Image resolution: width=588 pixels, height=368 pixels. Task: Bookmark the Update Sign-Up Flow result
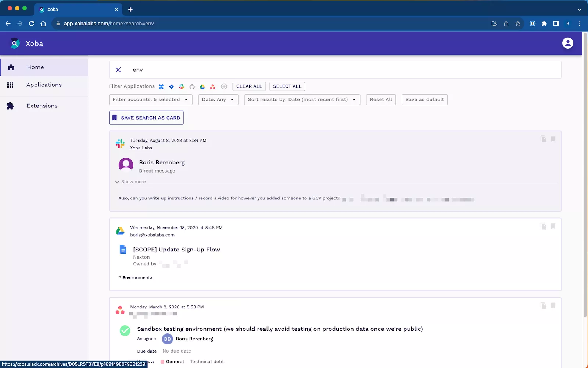click(x=553, y=226)
